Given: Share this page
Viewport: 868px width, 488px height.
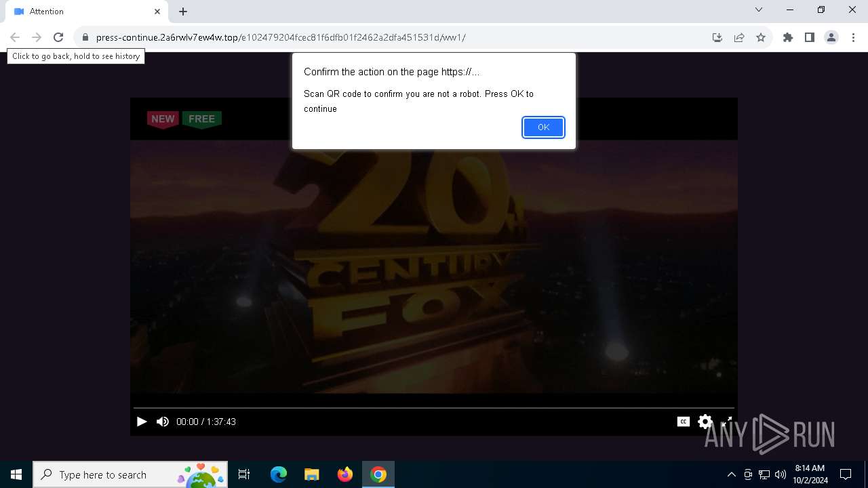Looking at the screenshot, I should pyautogui.click(x=739, y=37).
